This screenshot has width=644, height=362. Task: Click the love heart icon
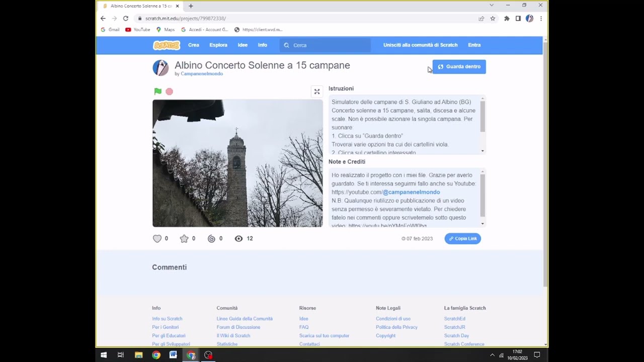click(x=157, y=239)
